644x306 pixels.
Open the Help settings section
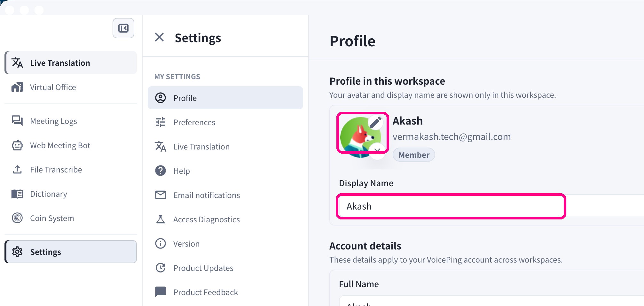click(225, 171)
